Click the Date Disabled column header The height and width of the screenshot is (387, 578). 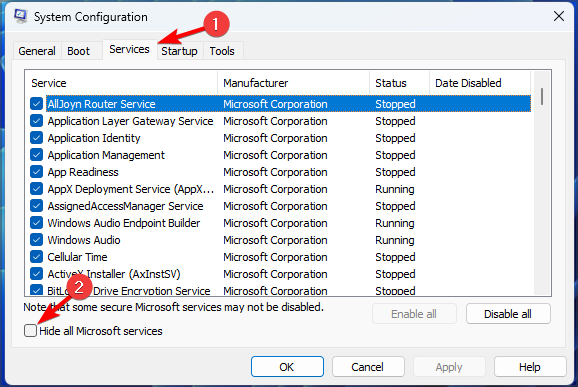[480, 83]
